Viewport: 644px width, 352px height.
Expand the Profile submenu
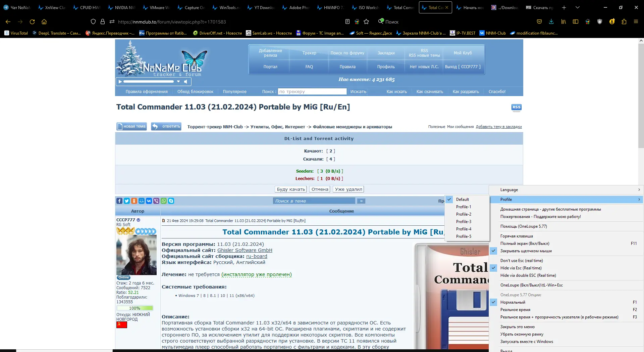[x=567, y=200]
